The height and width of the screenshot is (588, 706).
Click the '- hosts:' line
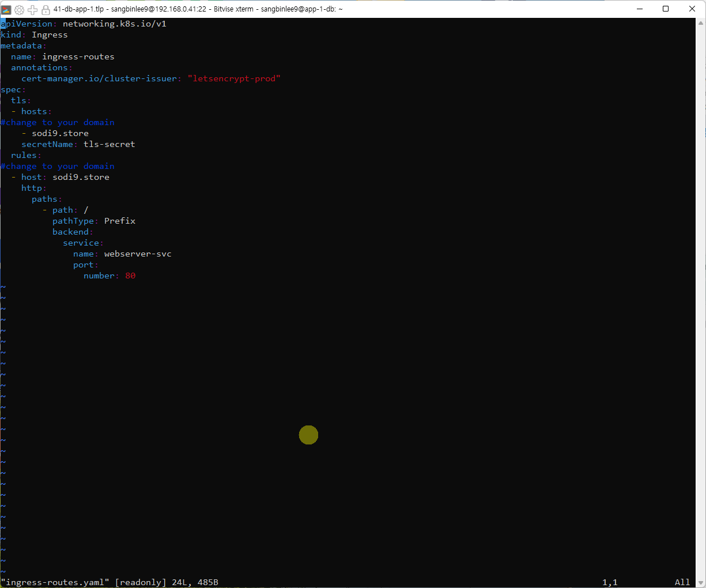click(32, 111)
